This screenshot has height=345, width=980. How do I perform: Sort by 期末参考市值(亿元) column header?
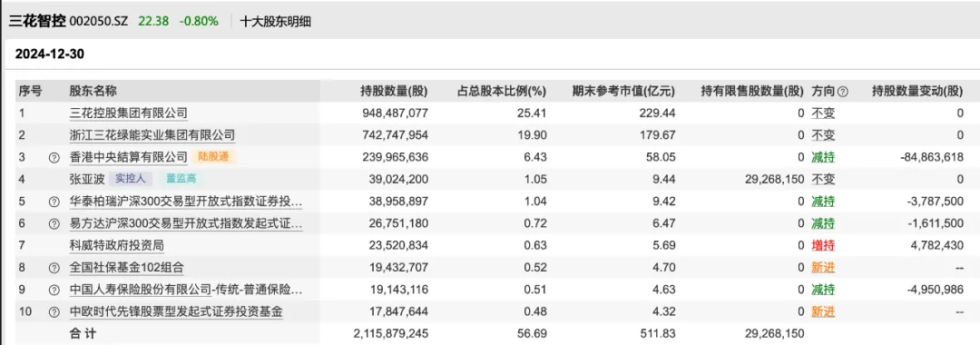coord(623,92)
